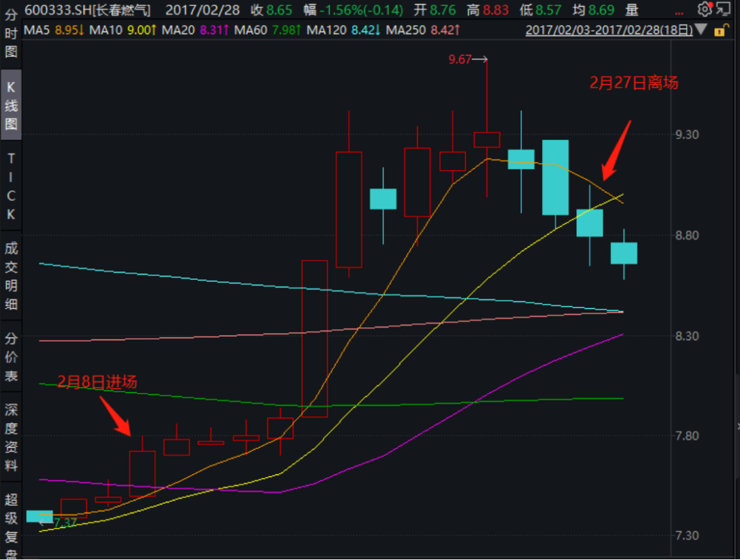This screenshot has width=740, height=560.
Task: Select the first cyan candle near 7.37
Action: [x=40, y=516]
